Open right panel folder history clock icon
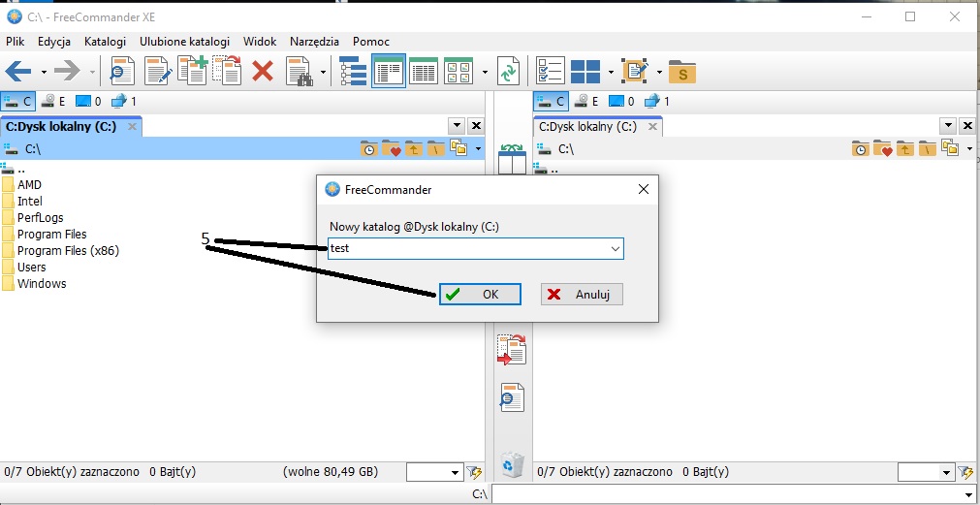The height and width of the screenshot is (505, 980). (861, 148)
